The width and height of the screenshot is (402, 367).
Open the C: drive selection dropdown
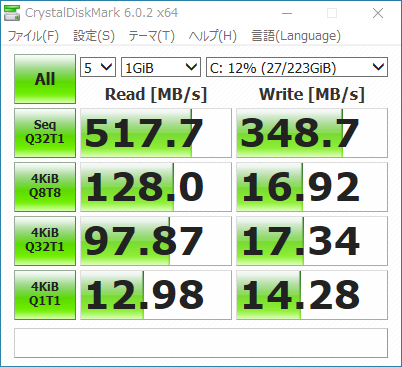click(x=297, y=67)
